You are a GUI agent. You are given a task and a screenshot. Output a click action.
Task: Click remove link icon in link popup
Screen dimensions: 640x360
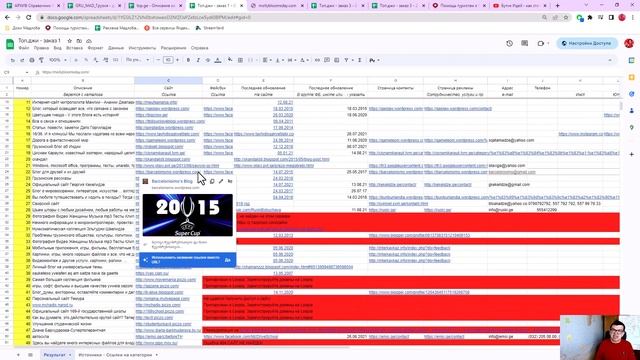230,181
